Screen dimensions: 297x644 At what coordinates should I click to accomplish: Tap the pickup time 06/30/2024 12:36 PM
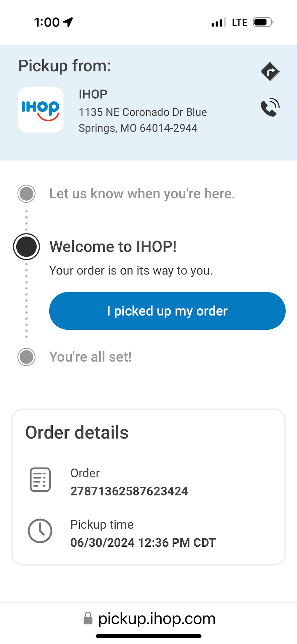point(143,543)
